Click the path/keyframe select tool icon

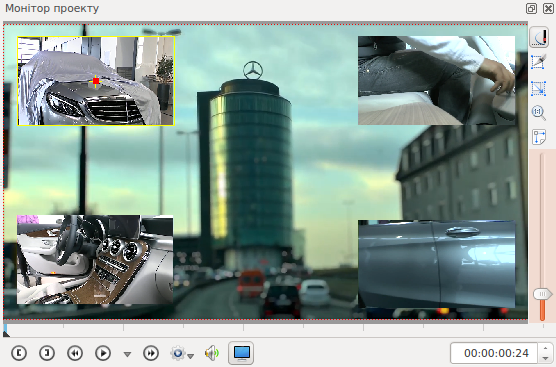(x=539, y=62)
